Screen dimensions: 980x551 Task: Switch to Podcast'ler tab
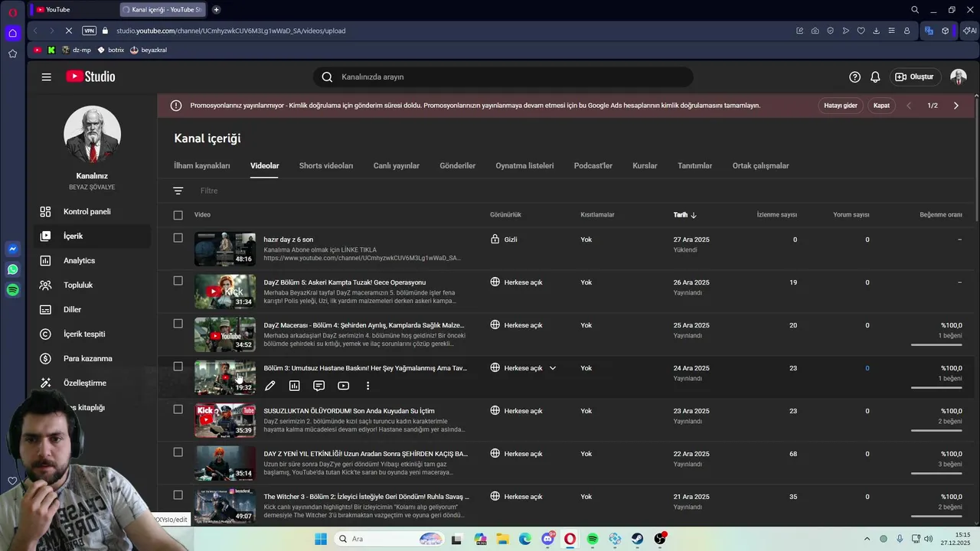click(x=593, y=165)
